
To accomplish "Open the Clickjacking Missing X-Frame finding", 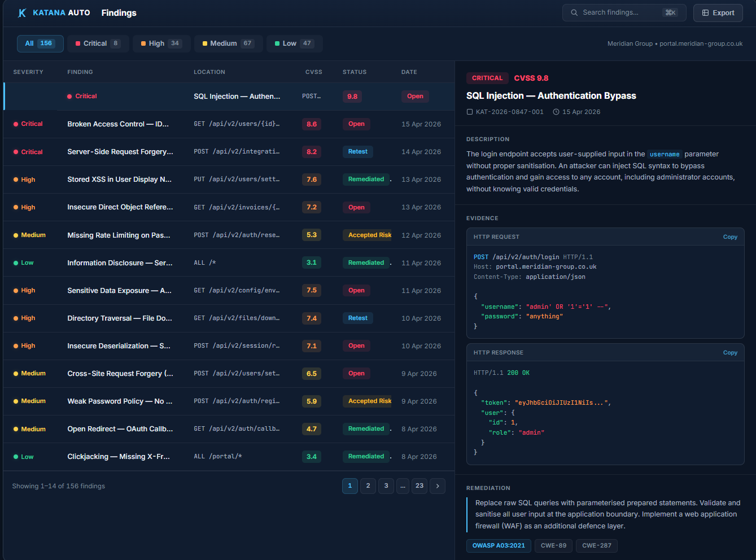I will 229,457.
